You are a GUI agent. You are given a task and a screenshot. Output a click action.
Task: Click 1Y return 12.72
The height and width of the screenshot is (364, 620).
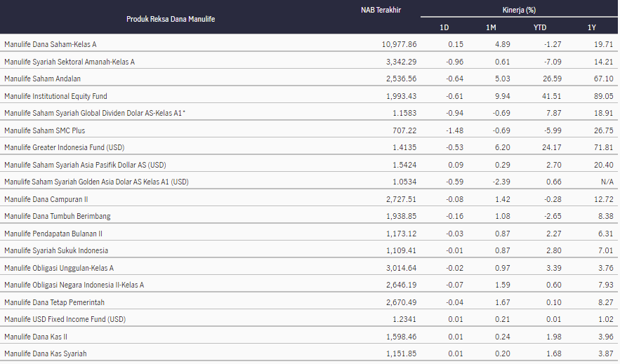[604, 199]
